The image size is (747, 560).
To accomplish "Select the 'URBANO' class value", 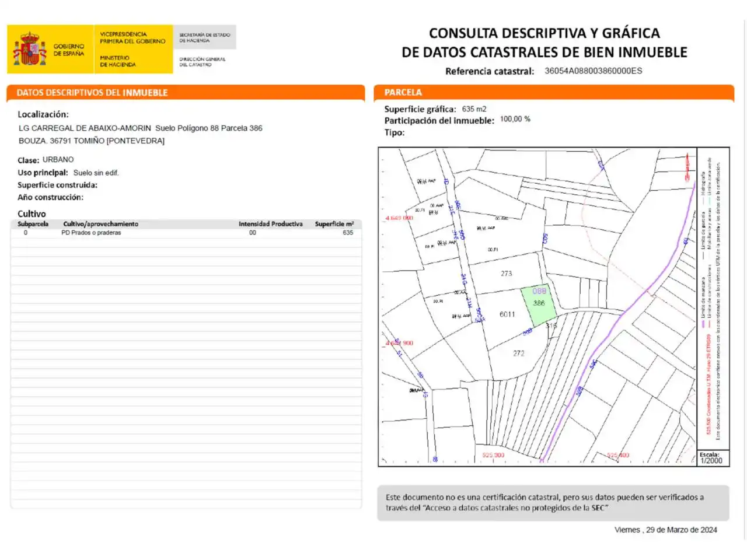I will click(58, 159).
